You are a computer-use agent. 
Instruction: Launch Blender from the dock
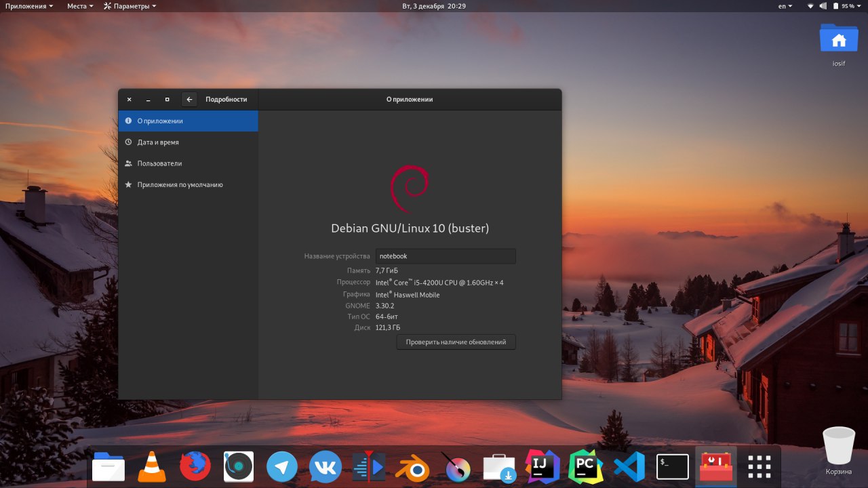click(412, 466)
